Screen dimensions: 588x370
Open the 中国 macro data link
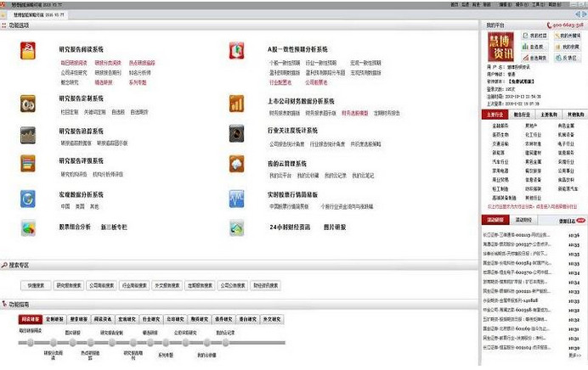coord(65,206)
